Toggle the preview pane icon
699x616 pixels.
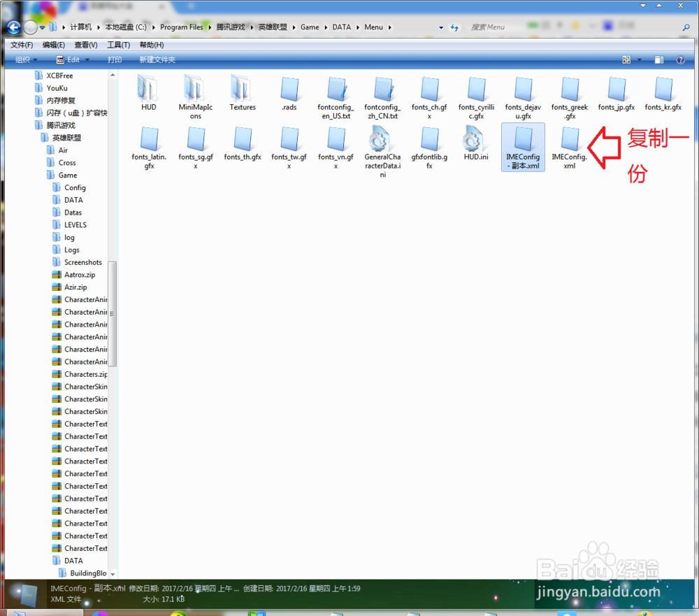[x=659, y=59]
